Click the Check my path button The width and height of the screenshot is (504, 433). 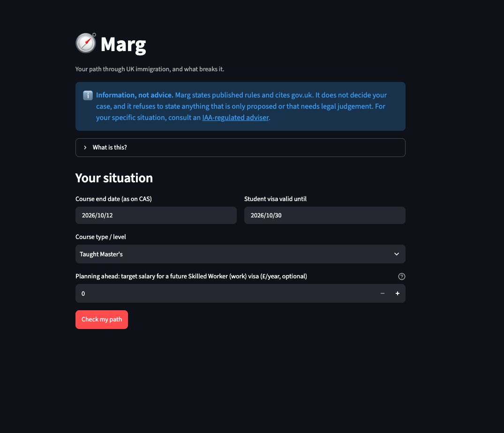[102, 320]
